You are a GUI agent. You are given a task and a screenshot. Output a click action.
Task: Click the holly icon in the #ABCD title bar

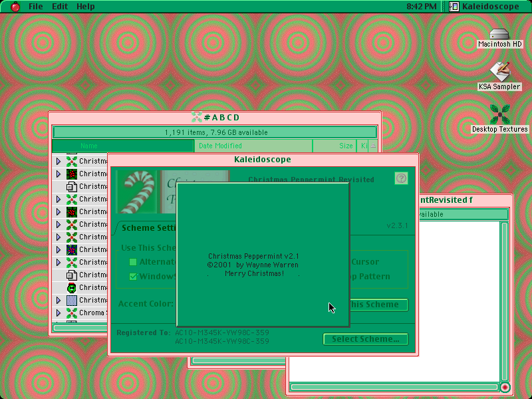[x=196, y=117]
